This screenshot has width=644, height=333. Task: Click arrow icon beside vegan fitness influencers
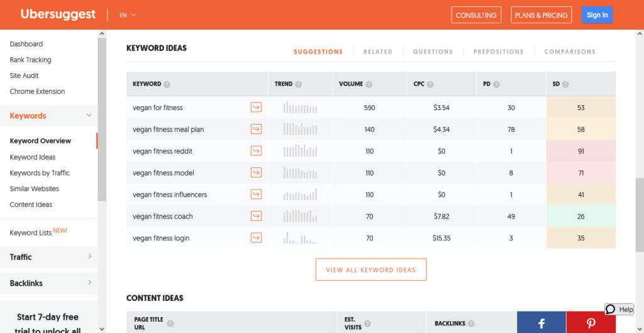pos(257,195)
